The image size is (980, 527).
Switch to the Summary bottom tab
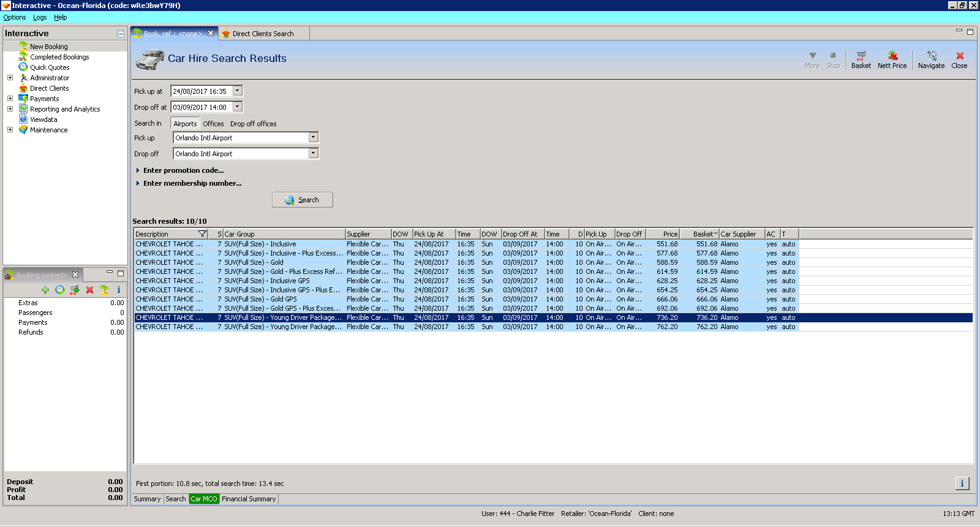pyautogui.click(x=147, y=499)
